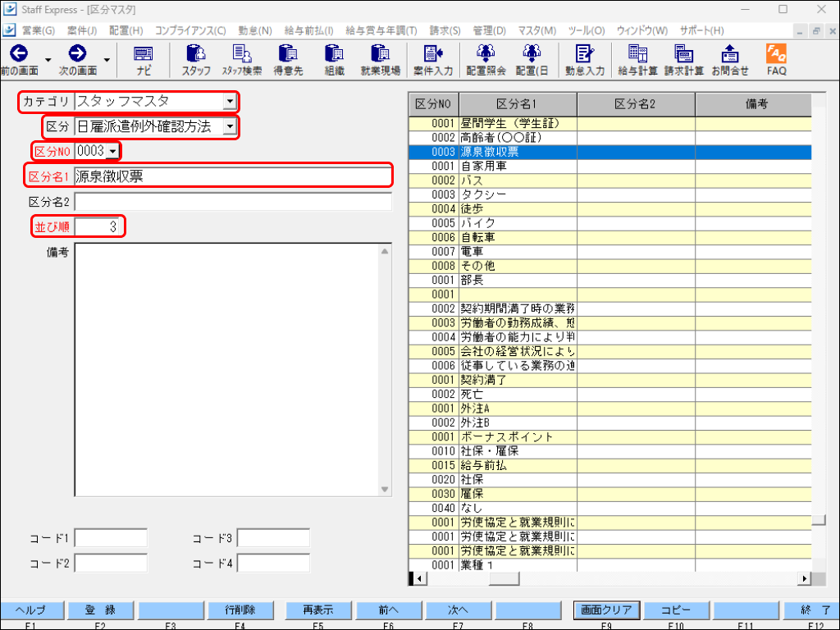Click the 前へ previous button
The width and height of the screenshot is (840, 630).
388,609
